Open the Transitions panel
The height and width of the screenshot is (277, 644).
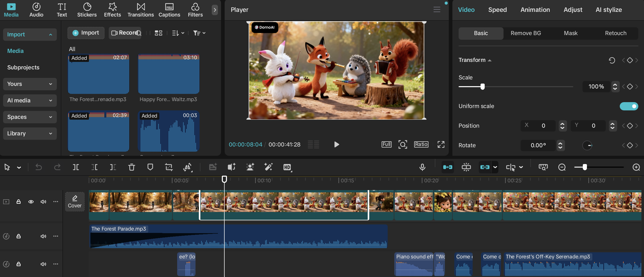click(140, 10)
